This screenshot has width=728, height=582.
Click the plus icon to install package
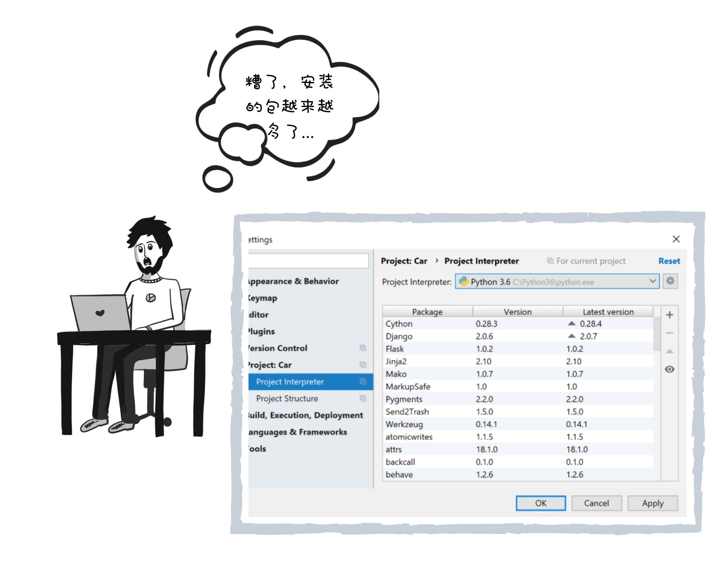[x=669, y=315]
